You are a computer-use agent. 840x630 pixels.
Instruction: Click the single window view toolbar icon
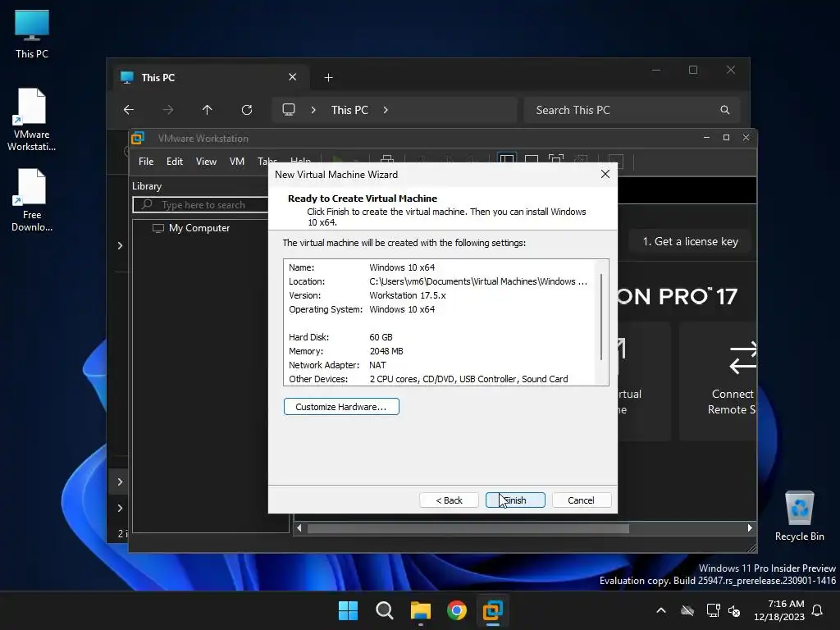point(532,159)
